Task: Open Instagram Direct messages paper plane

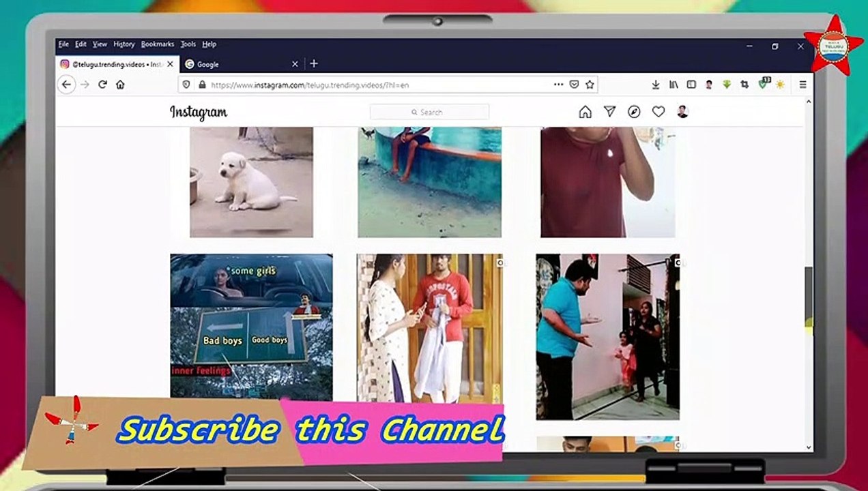Action: (610, 112)
